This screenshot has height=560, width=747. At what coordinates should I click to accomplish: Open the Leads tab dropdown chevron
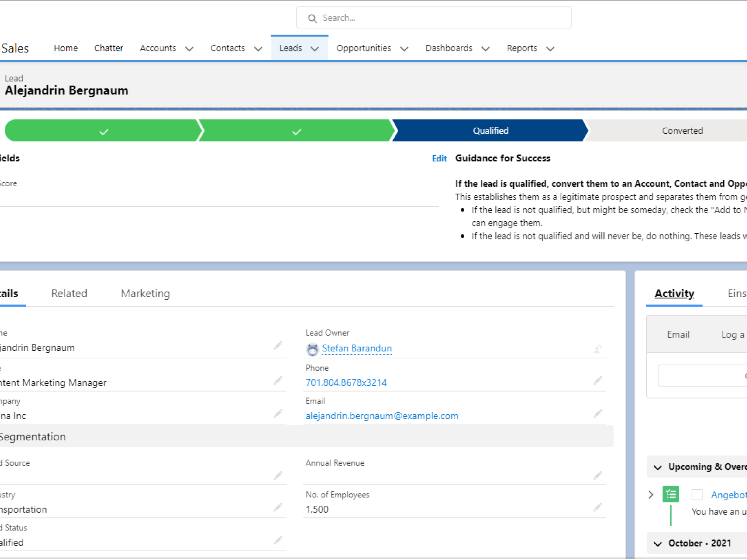point(315,48)
